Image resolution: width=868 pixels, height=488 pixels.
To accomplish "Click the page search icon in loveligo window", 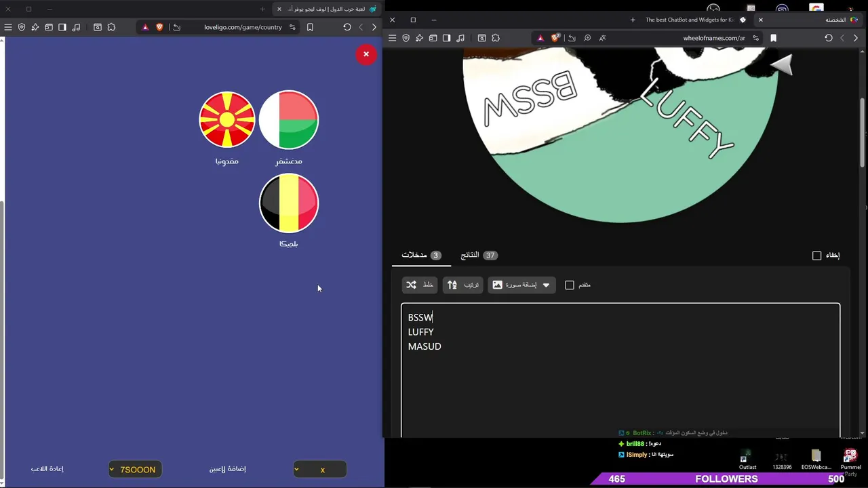I will pyautogui.click(x=98, y=27).
